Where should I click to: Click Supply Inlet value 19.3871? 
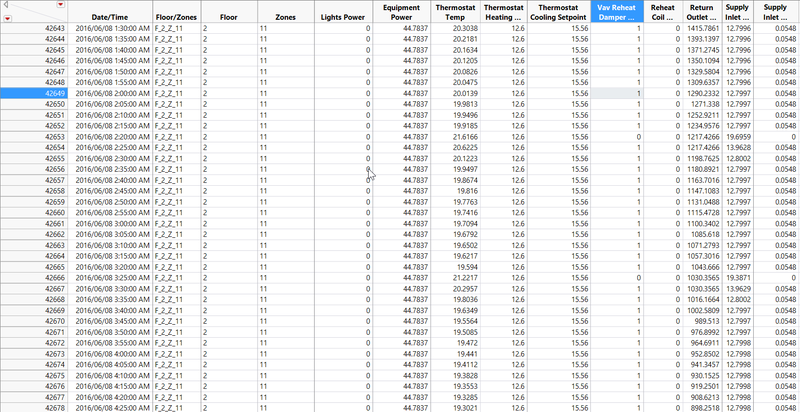coord(739,278)
